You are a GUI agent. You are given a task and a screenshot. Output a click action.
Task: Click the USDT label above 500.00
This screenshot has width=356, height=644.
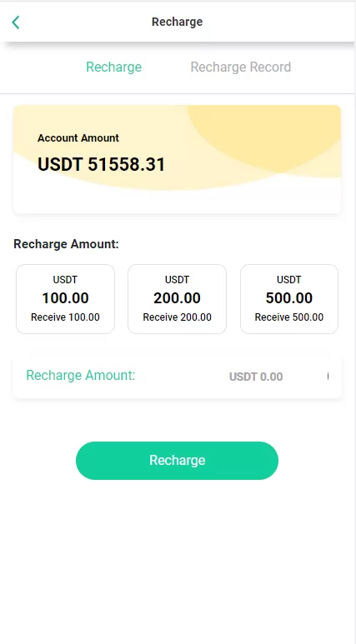point(289,280)
